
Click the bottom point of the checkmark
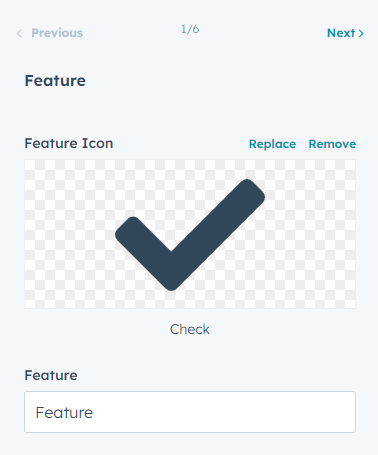tap(171, 286)
